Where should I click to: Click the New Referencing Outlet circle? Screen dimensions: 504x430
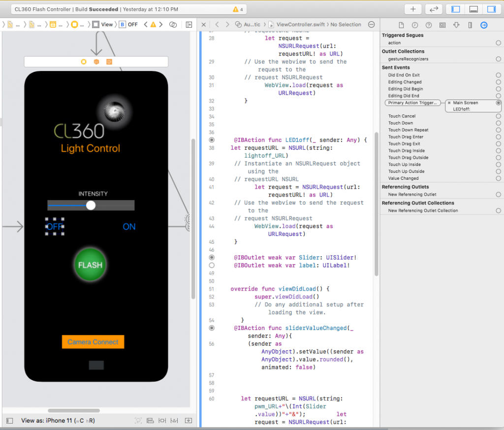(x=498, y=195)
